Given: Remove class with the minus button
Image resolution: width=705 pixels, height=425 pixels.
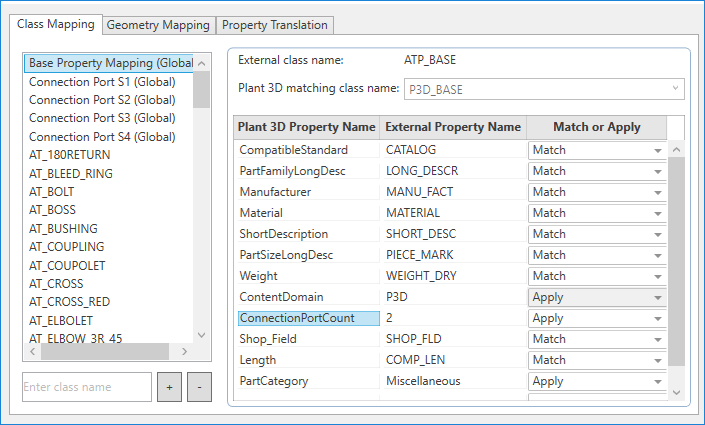Looking at the screenshot, I should pos(199,387).
